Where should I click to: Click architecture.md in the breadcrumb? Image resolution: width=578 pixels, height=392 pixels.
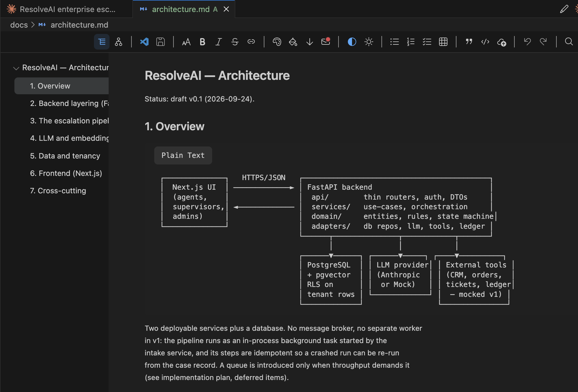pos(79,25)
